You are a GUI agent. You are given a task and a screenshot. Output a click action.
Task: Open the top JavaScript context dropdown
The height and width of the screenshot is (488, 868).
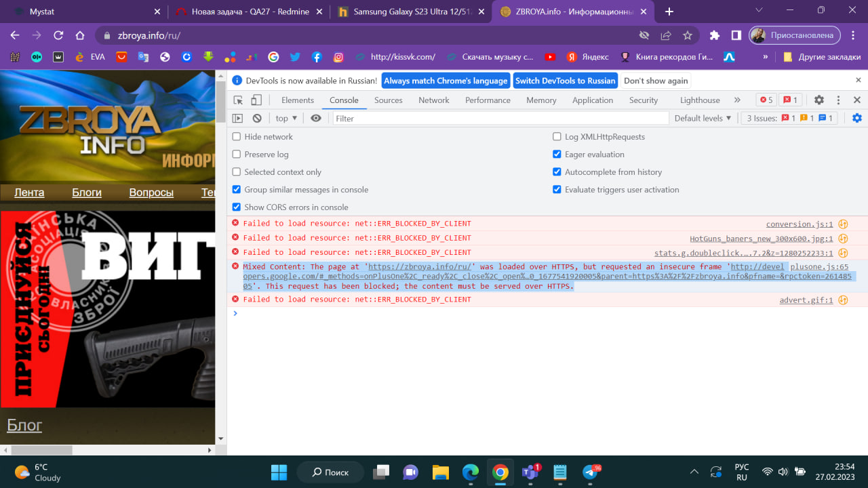(x=286, y=118)
